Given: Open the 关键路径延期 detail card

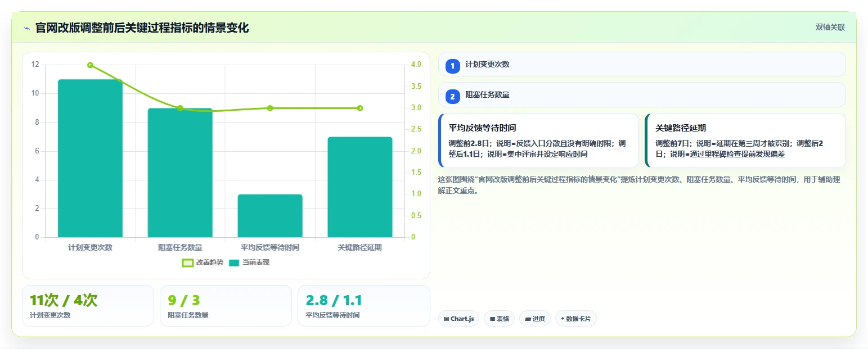Looking at the screenshot, I should click(x=745, y=140).
